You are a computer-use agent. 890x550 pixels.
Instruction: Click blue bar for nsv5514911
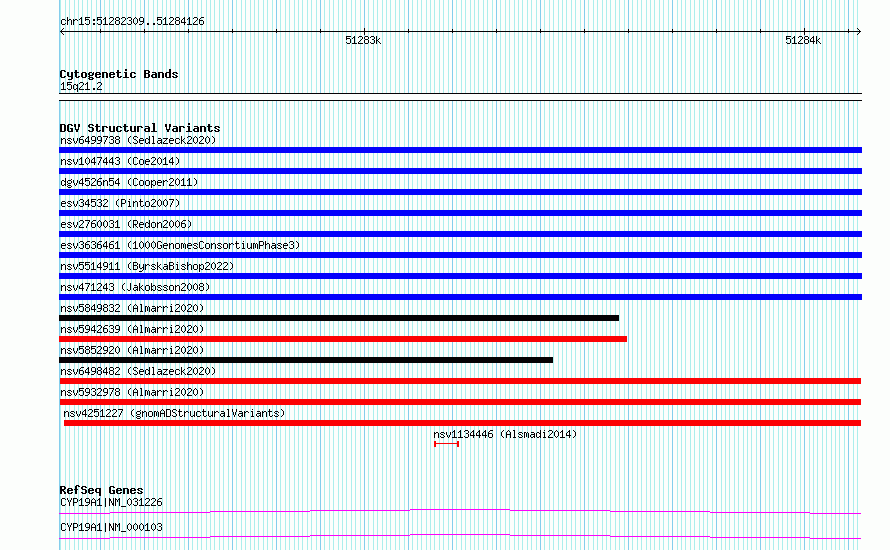pos(460,276)
